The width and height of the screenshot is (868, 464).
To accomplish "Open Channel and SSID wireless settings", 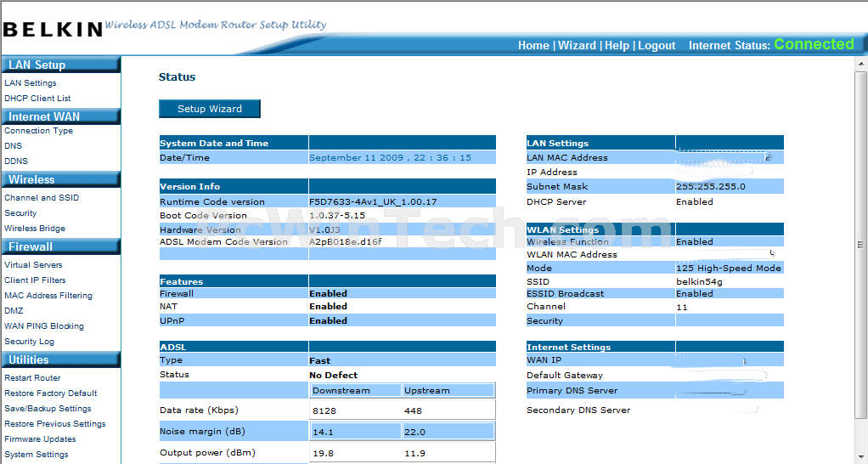I will coord(42,198).
